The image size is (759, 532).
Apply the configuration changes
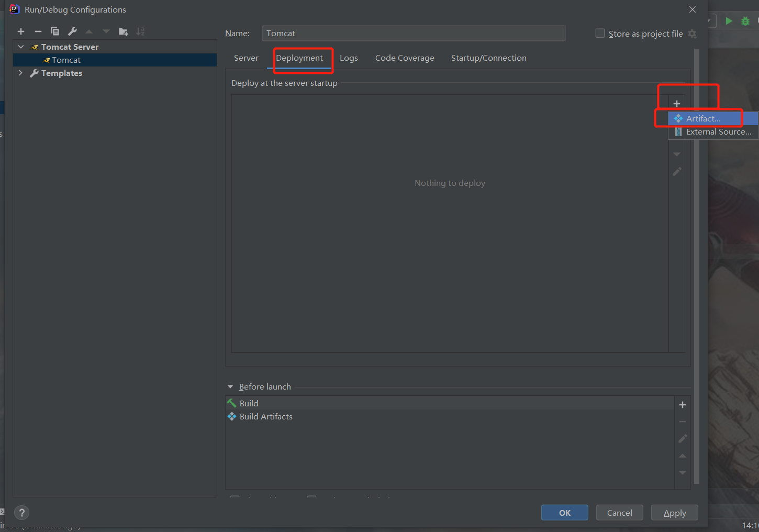[x=675, y=513]
